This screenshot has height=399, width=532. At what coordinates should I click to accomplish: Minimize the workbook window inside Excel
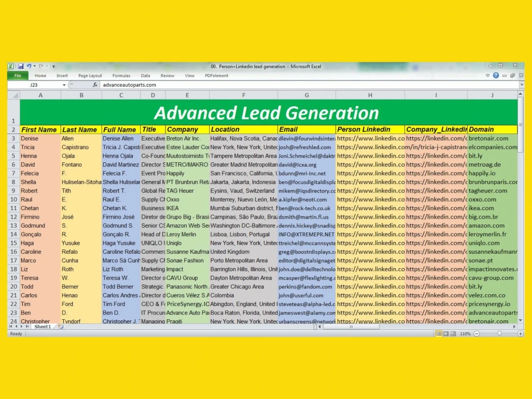[504, 76]
